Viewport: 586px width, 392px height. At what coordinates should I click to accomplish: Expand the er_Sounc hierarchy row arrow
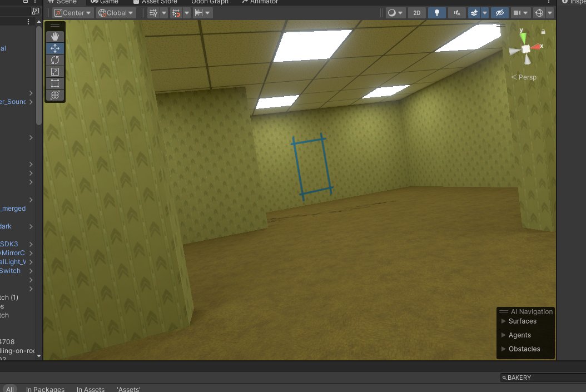click(x=31, y=102)
